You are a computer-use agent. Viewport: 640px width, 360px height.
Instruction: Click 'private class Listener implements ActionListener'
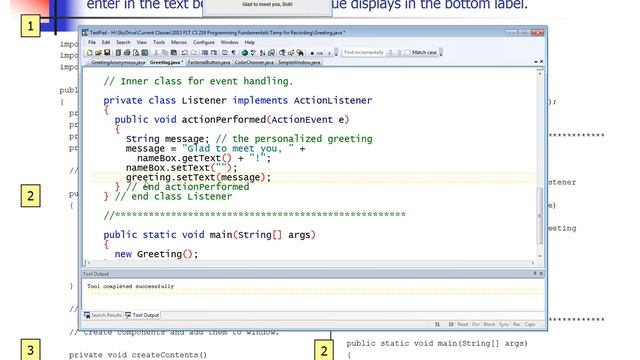(x=238, y=100)
